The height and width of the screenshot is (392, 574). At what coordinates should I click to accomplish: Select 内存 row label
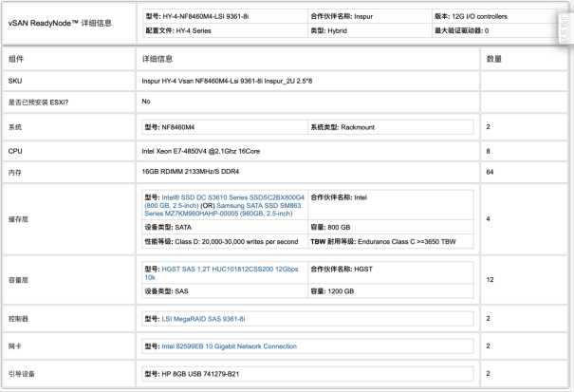point(15,172)
